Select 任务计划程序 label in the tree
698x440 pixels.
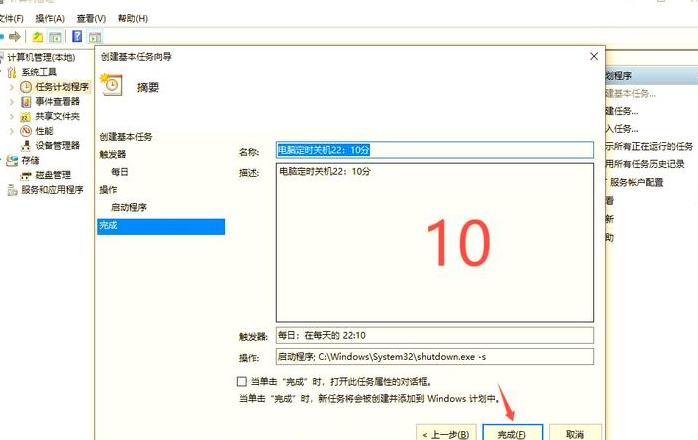coord(62,86)
